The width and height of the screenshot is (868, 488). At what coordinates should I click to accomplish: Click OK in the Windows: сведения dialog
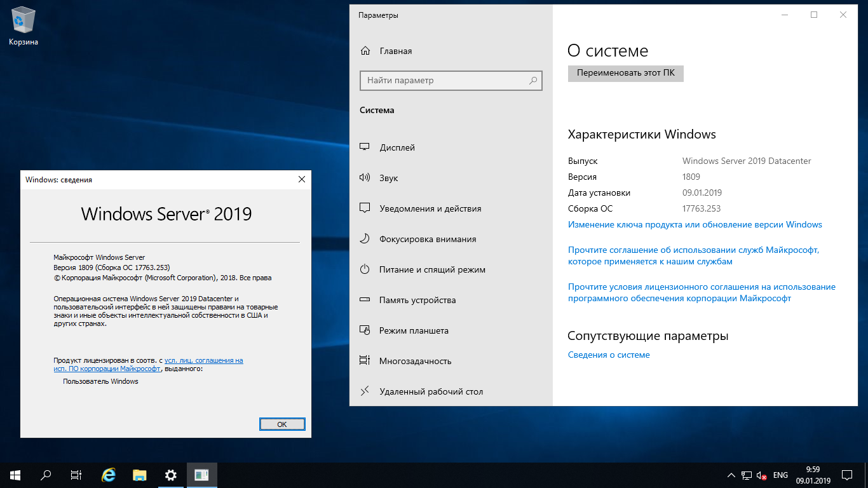pos(282,424)
